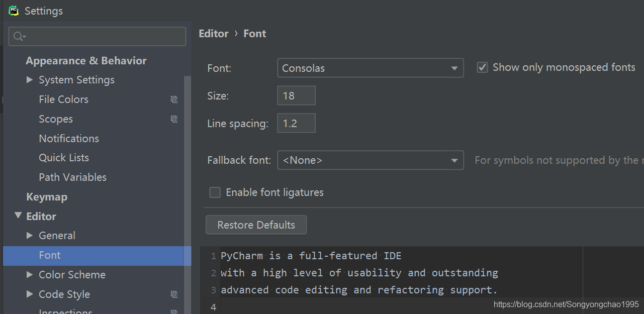The width and height of the screenshot is (644, 314).
Task: Click the Restore Defaults button
Action: 256,225
